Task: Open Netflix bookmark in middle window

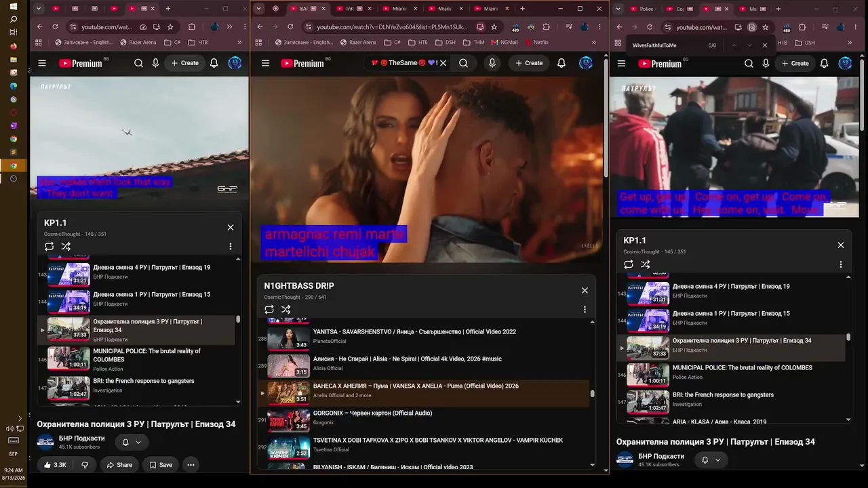Action: click(536, 42)
